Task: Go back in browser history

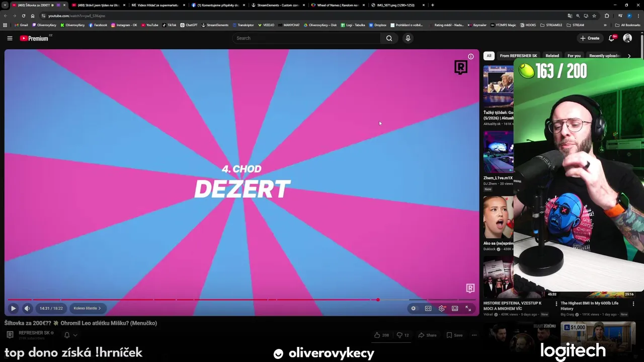Action: 6,16
